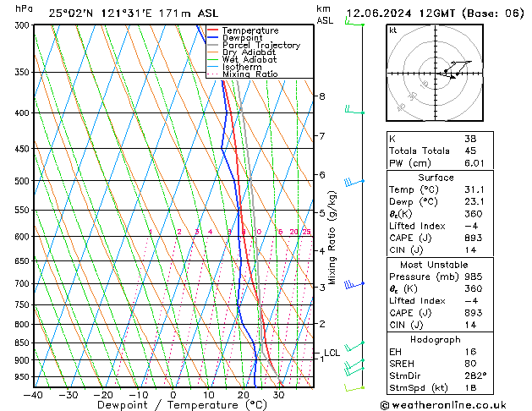Screen dimensions: 532x411
Task: Click the StmSpd (kt) value 18
Action: (470, 387)
